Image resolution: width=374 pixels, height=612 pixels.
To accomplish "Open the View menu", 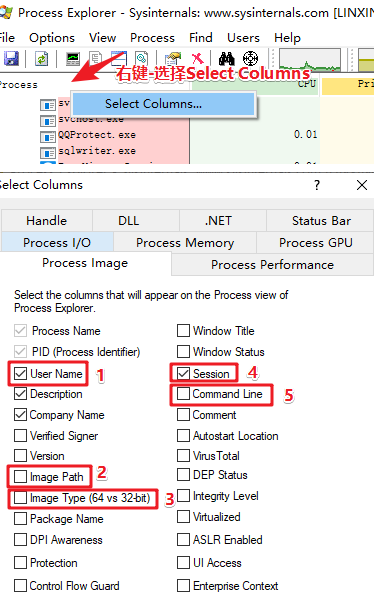I will pyautogui.click(x=102, y=38).
